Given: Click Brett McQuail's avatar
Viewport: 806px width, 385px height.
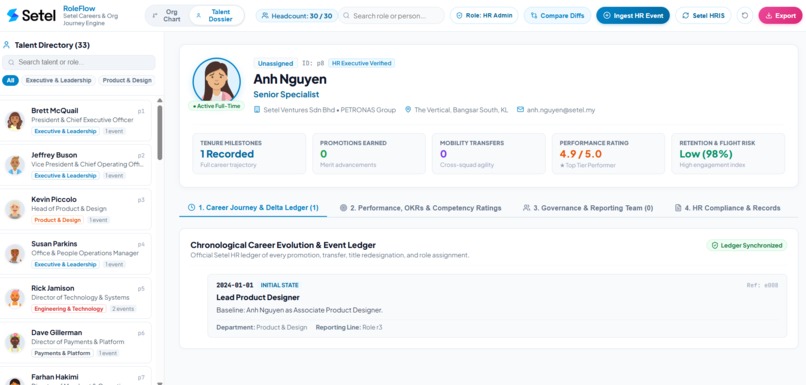Looking at the screenshot, I should pyautogui.click(x=14, y=120).
